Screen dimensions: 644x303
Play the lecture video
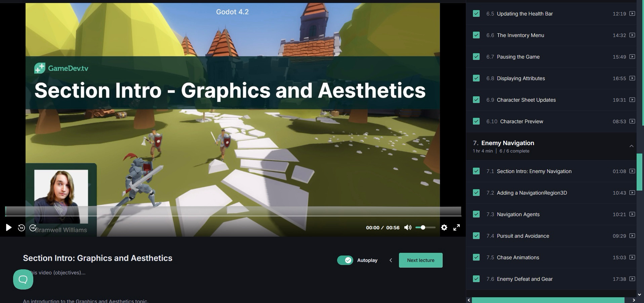pos(9,228)
